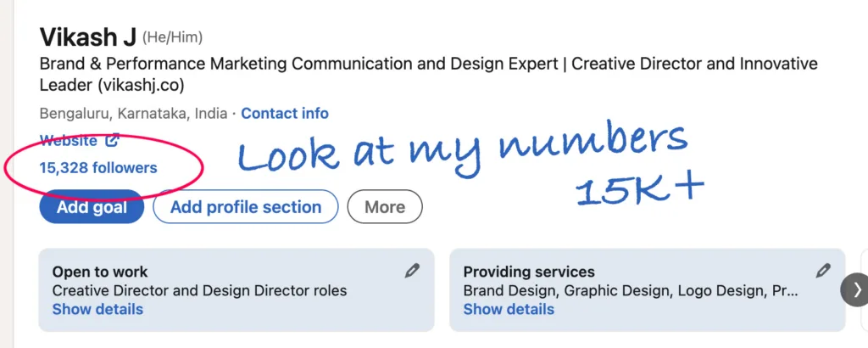The height and width of the screenshot is (348, 868).
Task: Advance the cards carousel with the right chevron
Action: [x=856, y=289]
